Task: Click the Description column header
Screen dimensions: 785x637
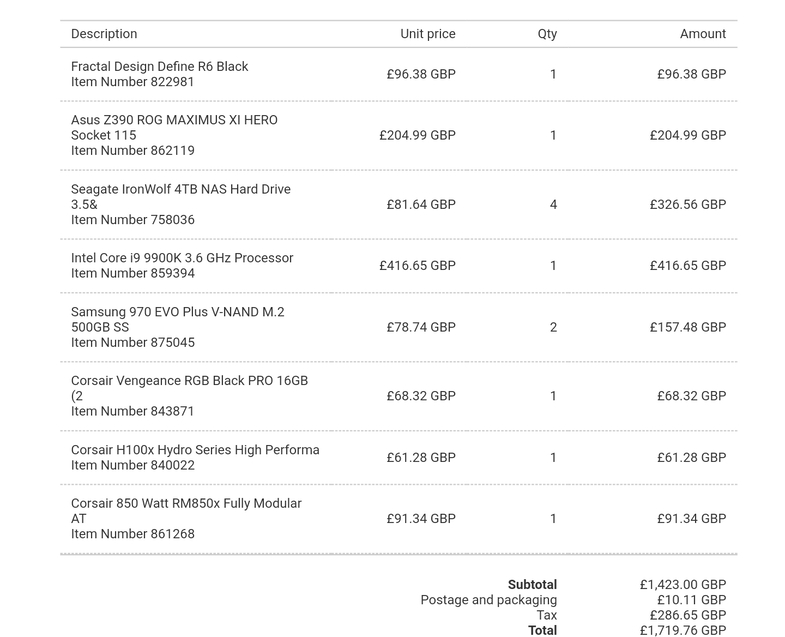Action: 104,34
